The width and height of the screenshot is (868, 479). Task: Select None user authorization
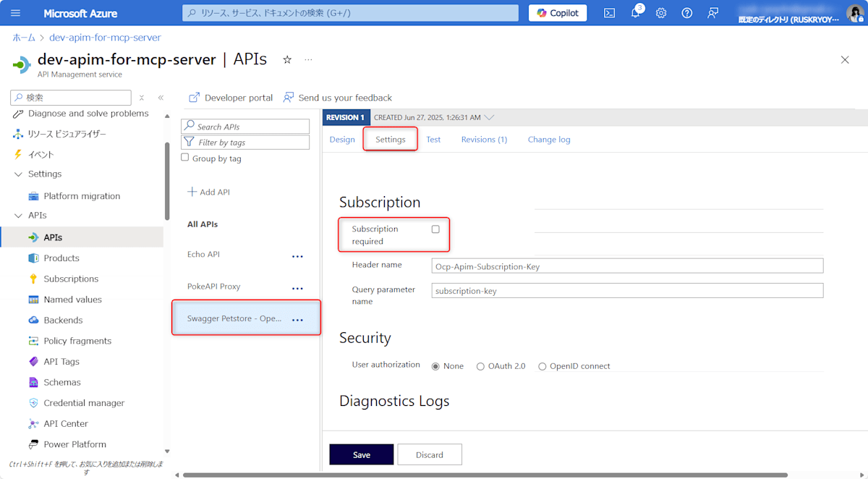pyautogui.click(x=435, y=366)
